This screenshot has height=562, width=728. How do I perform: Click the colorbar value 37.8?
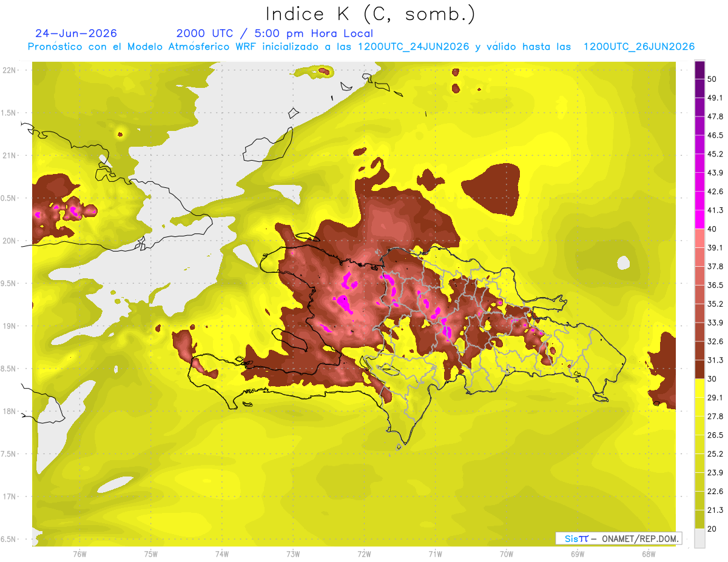(715, 267)
